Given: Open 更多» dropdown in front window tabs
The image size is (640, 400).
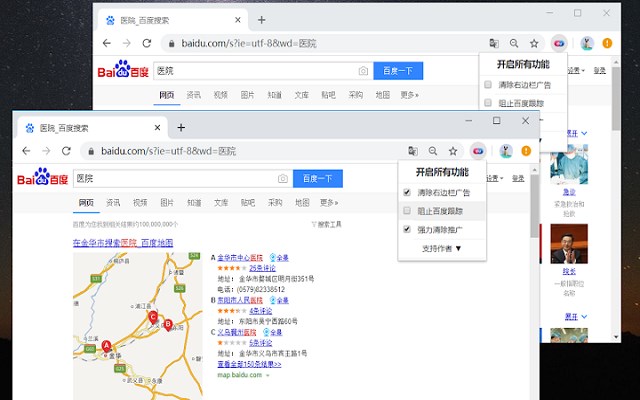Looking at the screenshot, I should tap(329, 202).
